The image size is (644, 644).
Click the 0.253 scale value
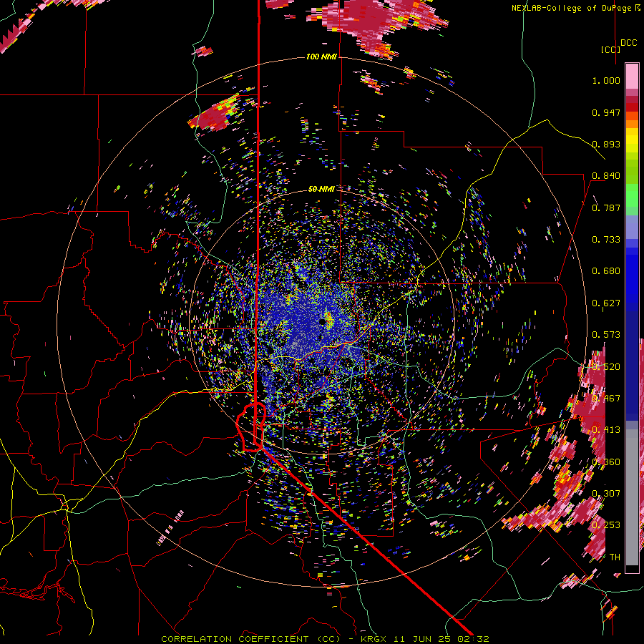(x=606, y=525)
